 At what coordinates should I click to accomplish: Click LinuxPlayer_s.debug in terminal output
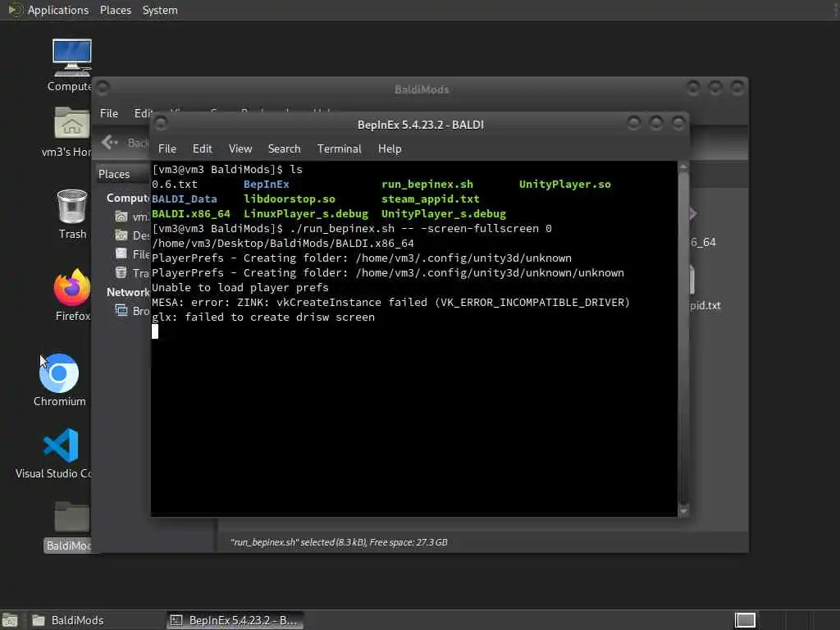pyautogui.click(x=306, y=214)
